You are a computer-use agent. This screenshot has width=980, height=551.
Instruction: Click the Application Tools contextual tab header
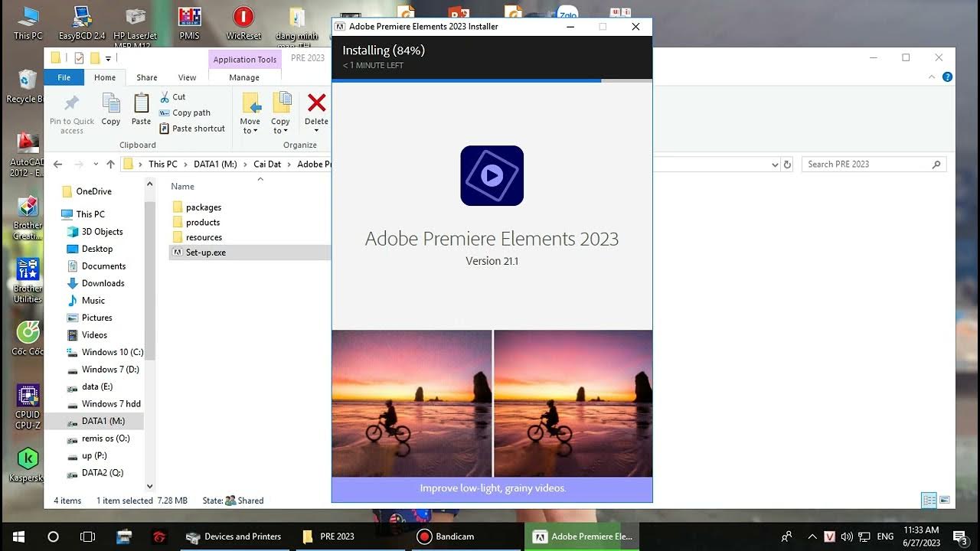click(245, 60)
